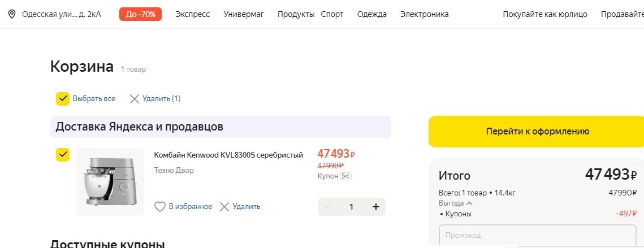644x248 pixels.
Task: Open the Покупайте как юрлицо link
Action: (x=545, y=14)
